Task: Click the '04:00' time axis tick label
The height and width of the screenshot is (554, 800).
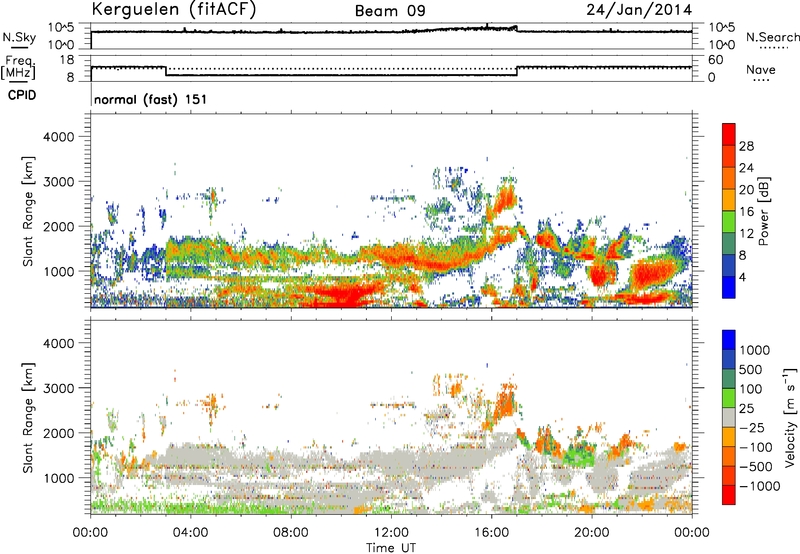Action: (x=190, y=533)
